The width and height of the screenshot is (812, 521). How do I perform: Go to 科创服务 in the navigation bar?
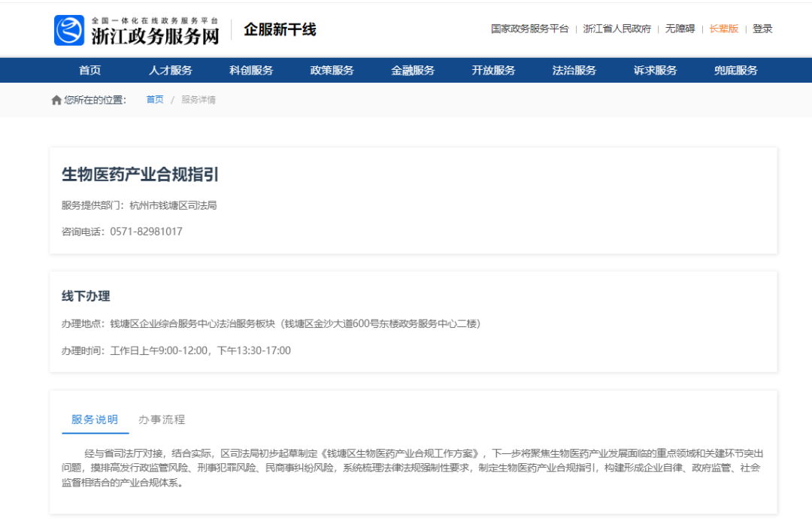click(x=251, y=71)
